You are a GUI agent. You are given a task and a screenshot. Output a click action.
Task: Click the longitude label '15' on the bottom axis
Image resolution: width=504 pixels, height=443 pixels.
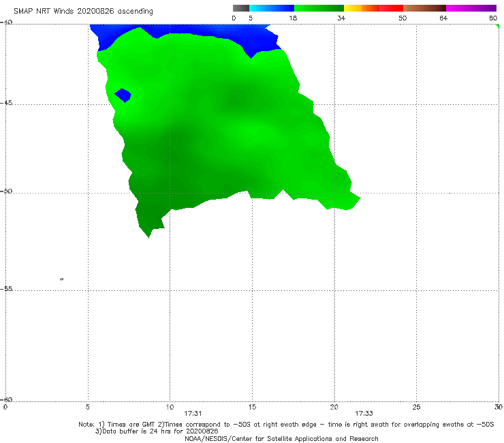click(252, 407)
